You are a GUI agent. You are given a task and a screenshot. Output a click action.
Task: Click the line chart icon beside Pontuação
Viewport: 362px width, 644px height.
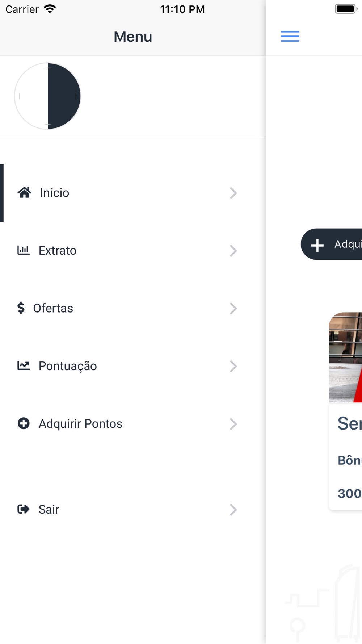[x=24, y=365]
